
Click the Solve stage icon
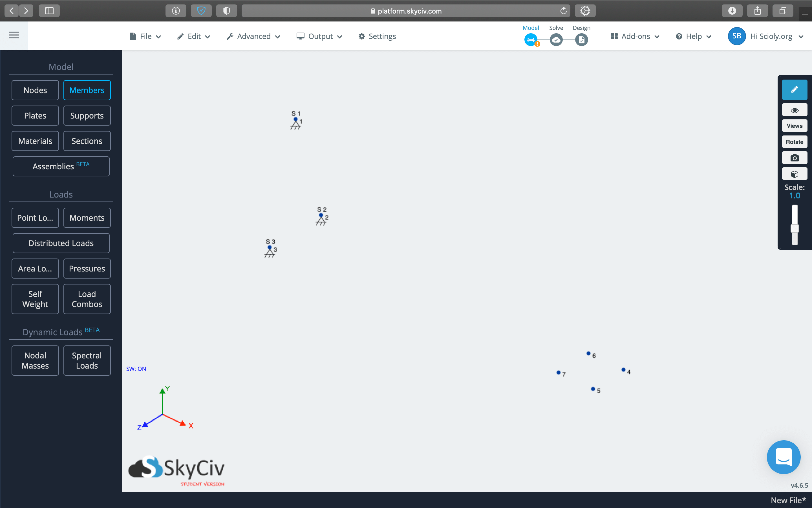coord(556,40)
